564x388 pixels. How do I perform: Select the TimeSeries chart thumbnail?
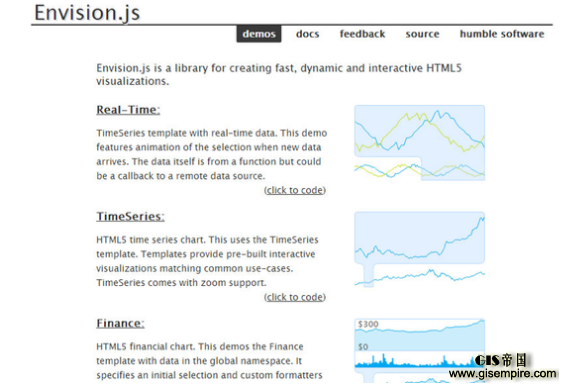tap(419, 250)
